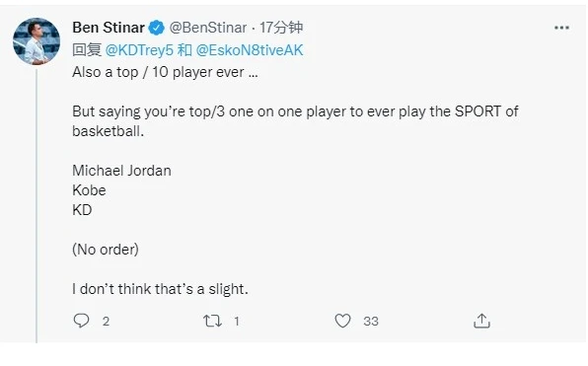
Task: Click the 17分钟 timestamp
Action: [x=281, y=28]
